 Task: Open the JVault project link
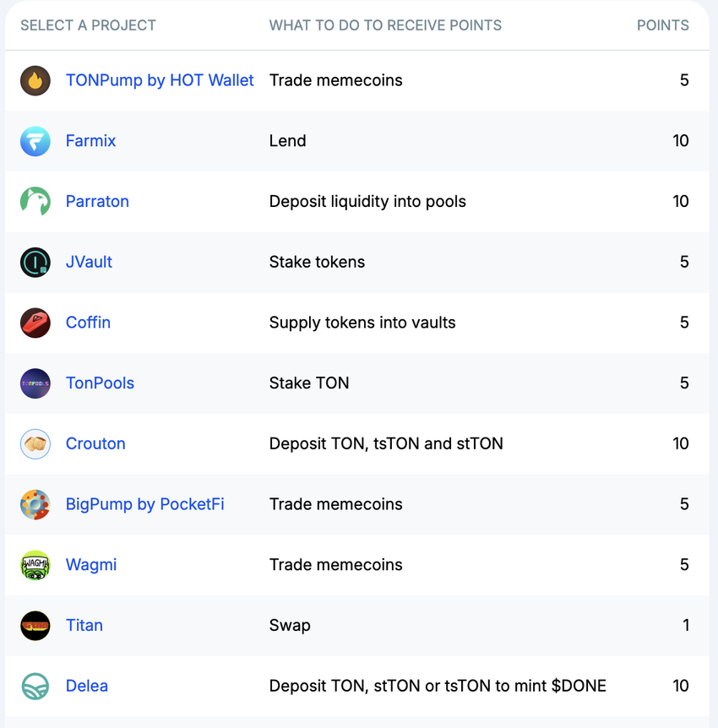(x=89, y=262)
